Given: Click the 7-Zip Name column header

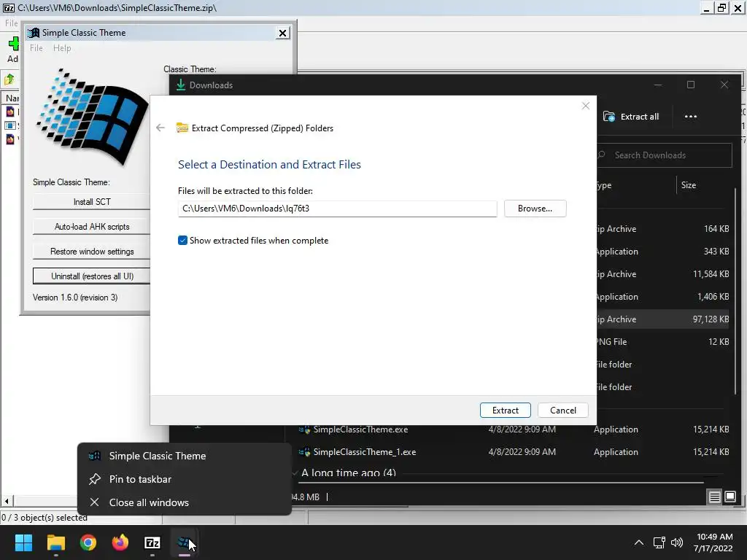Looking at the screenshot, I should click(x=12, y=98).
